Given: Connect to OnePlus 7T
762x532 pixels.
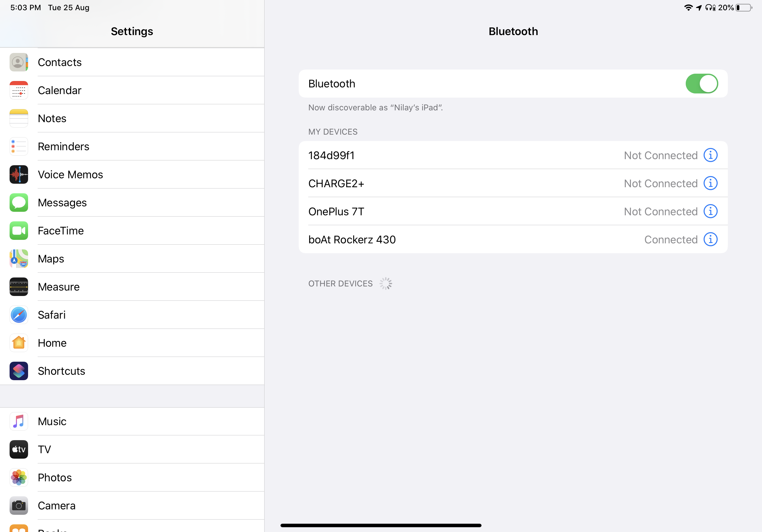Looking at the screenshot, I should pyautogui.click(x=336, y=211).
